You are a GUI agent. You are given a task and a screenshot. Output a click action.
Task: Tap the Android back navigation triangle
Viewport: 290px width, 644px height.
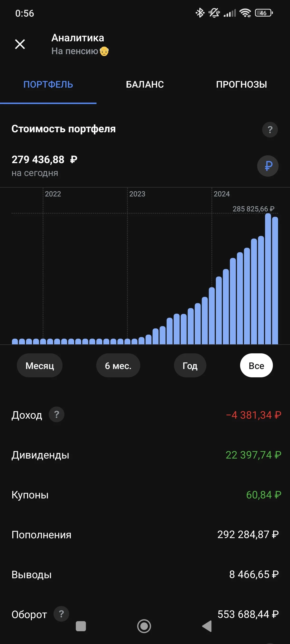(x=207, y=626)
